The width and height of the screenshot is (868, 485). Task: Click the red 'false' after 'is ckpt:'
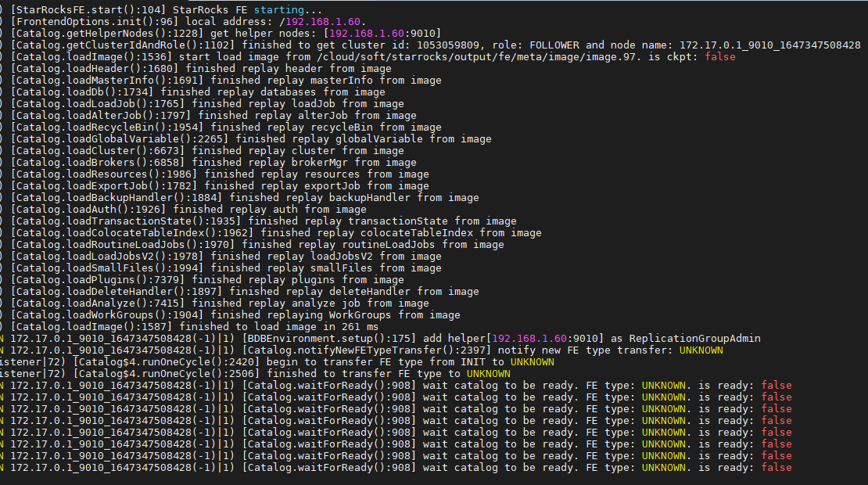[719, 56]
